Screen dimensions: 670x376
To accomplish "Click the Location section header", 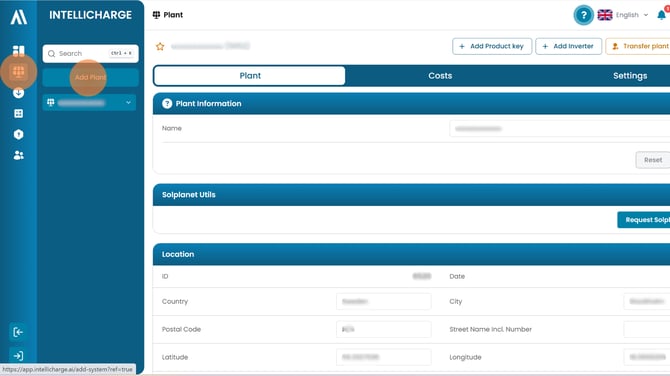I will click(x=411, y=254).
